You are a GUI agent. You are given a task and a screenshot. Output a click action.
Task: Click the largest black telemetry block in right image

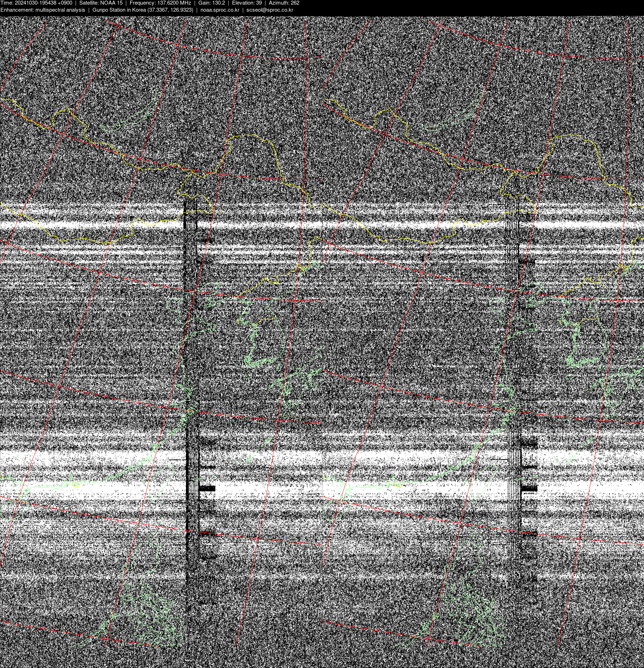[529, 489]
